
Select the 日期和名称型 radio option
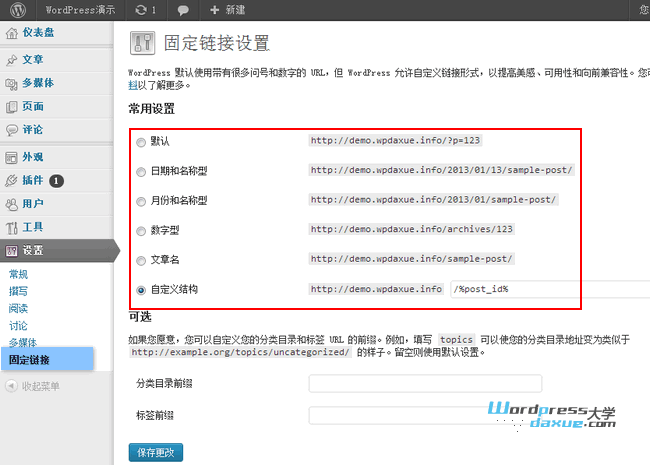coord(140,171)
